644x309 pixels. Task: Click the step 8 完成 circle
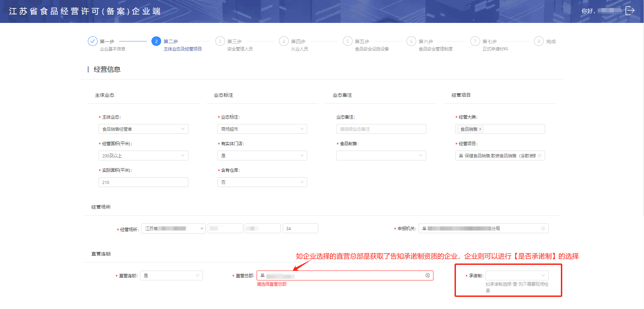coord(539,41)
